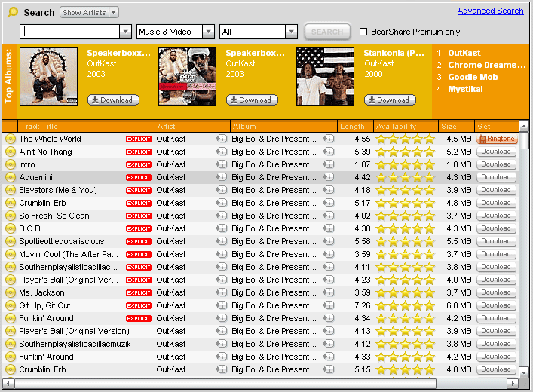Sort results by Availability column header

406,126
